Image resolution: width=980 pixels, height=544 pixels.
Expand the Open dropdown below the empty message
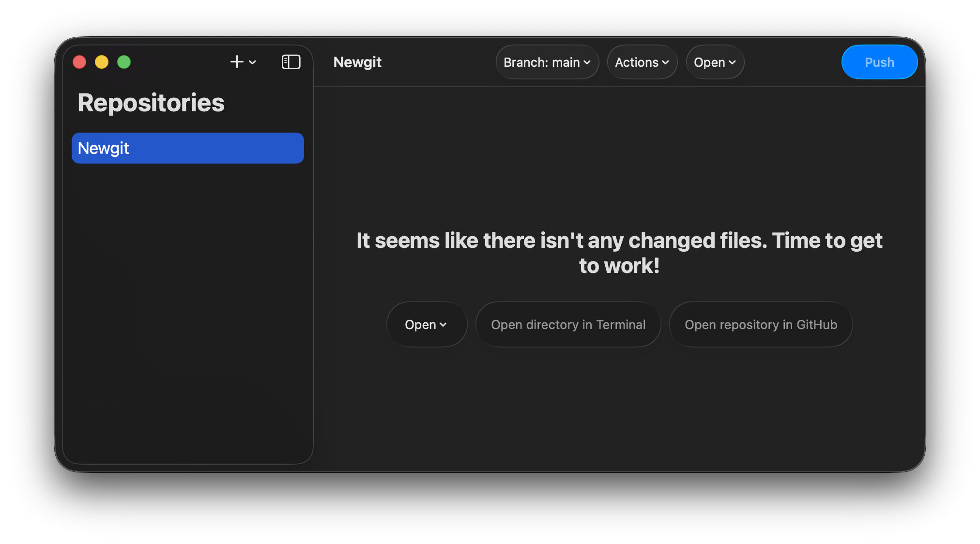(426, 324)
